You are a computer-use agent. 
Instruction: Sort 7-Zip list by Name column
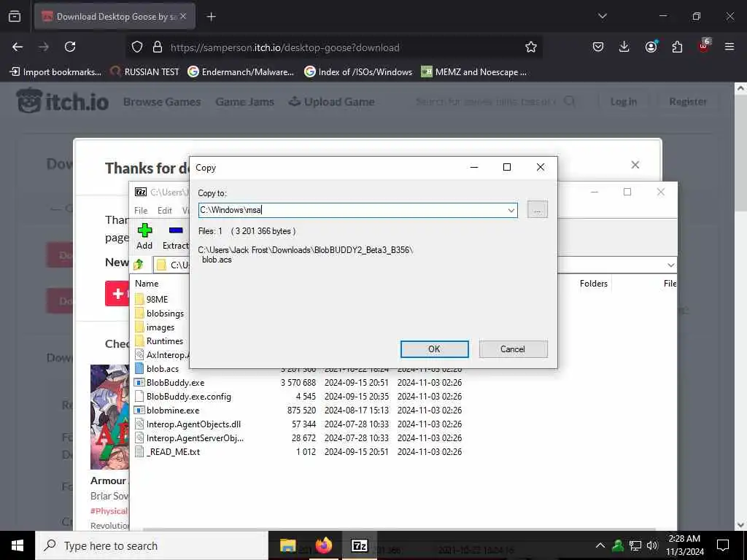[147, 284]
